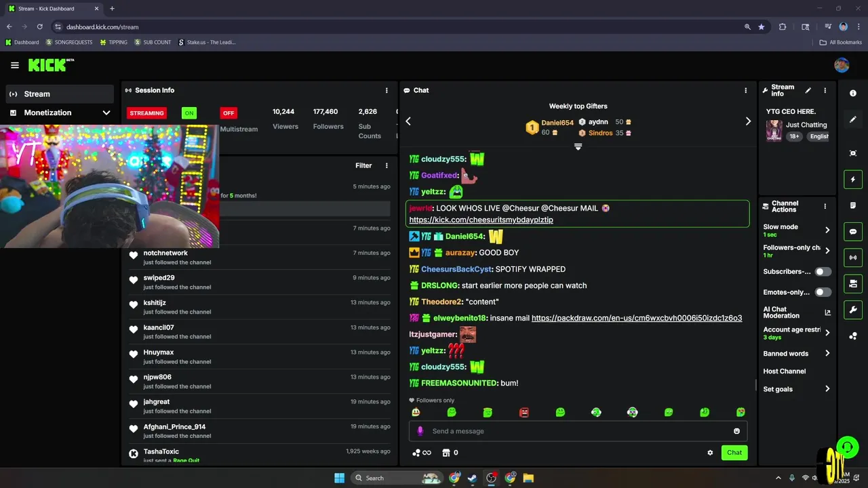Open All Bookmarks folder
868x488 pixels.
pos(841,42)
